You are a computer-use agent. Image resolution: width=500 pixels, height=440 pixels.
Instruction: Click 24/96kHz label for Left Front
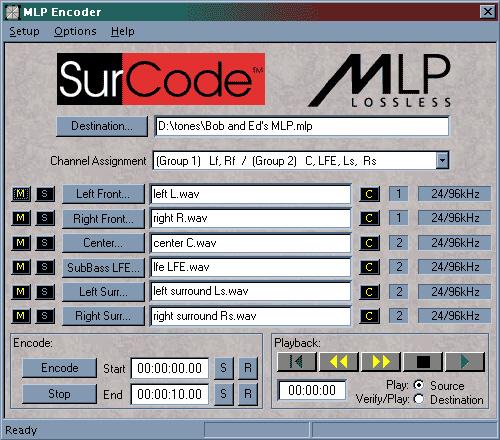click(x=455, y=194)
